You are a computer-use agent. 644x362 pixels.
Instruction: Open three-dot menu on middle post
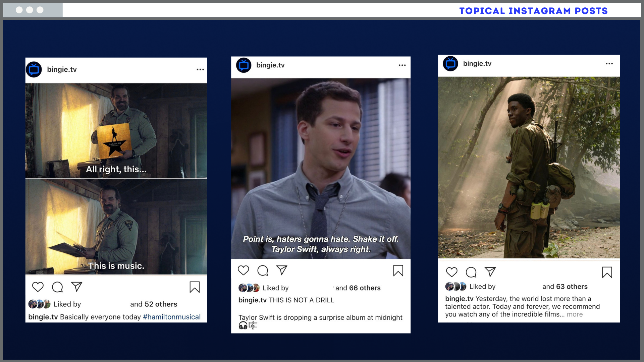pos(402,65)
